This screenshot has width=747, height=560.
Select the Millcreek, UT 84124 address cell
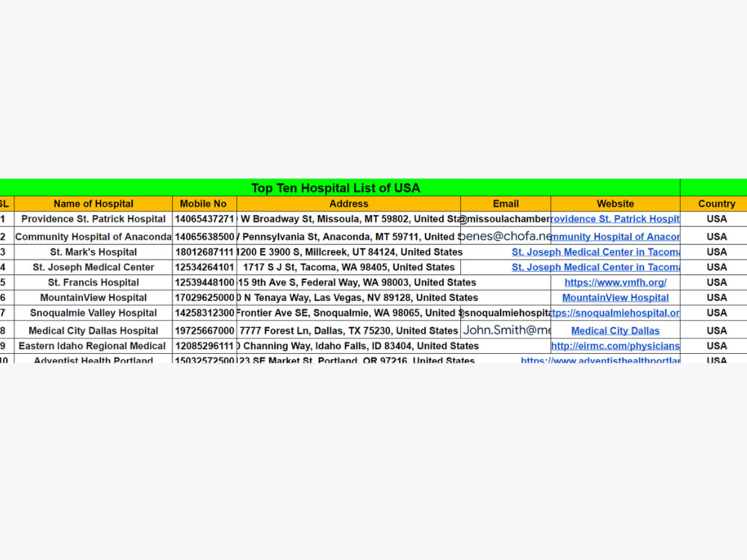tap(348, 252)
